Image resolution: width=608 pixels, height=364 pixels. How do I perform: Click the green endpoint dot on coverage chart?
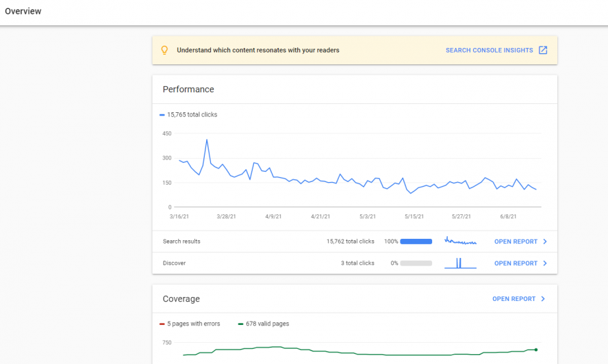(536, 350)
